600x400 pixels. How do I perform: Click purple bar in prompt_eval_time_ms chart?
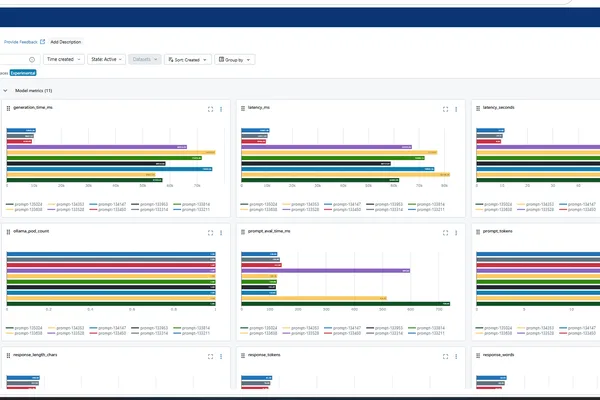click(x=326, y=271)
